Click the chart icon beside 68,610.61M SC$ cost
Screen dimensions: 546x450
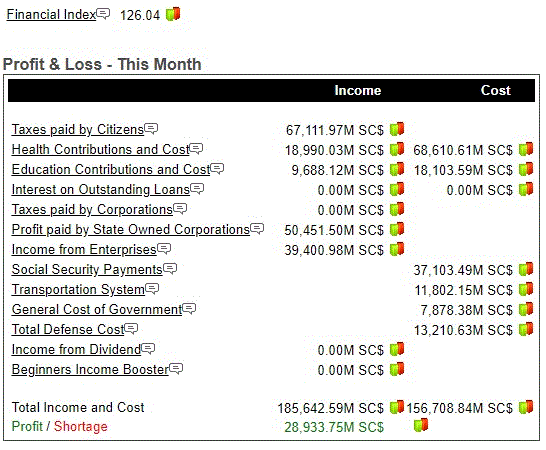tap(526, 149)
